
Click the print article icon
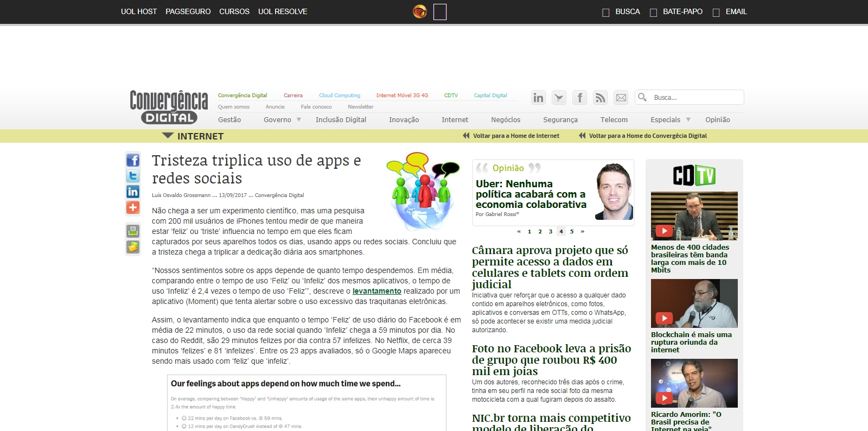pyautogui.click(x=133, y=231)
